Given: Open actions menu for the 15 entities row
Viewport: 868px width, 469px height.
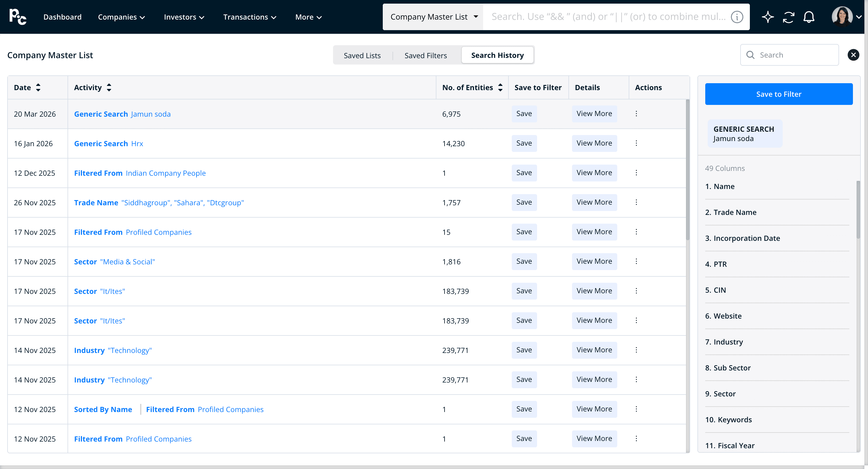Looking at the screenshot, I should coord(636,232).
